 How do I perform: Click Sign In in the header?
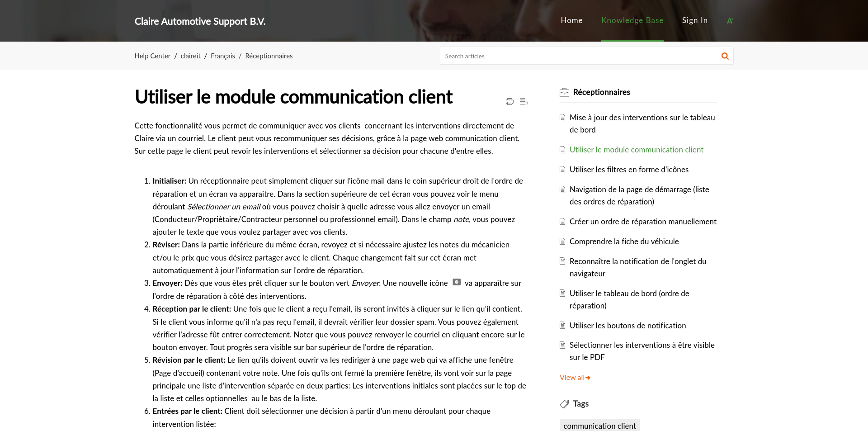pos(695,20)
